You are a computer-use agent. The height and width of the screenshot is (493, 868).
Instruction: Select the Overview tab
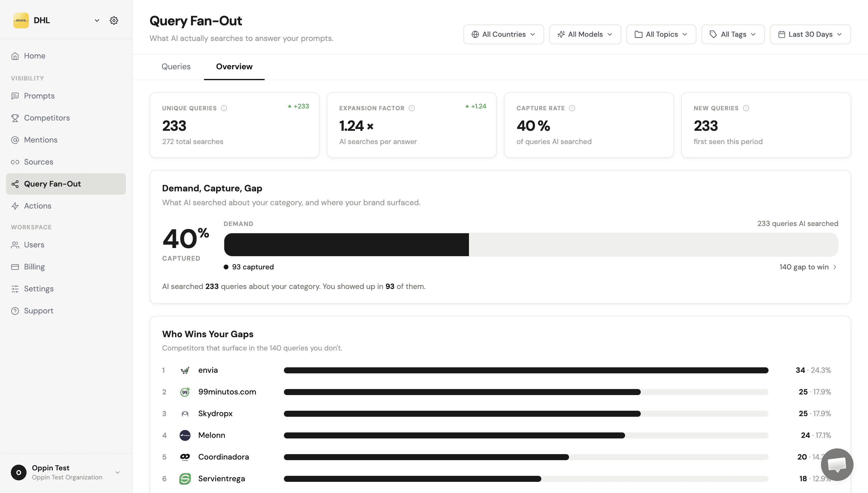click(234, 67)
